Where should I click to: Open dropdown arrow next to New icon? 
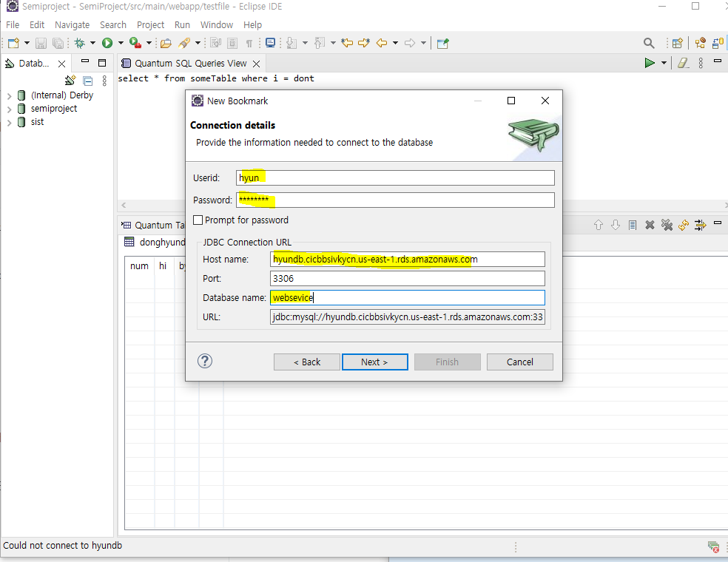[27, 43]
